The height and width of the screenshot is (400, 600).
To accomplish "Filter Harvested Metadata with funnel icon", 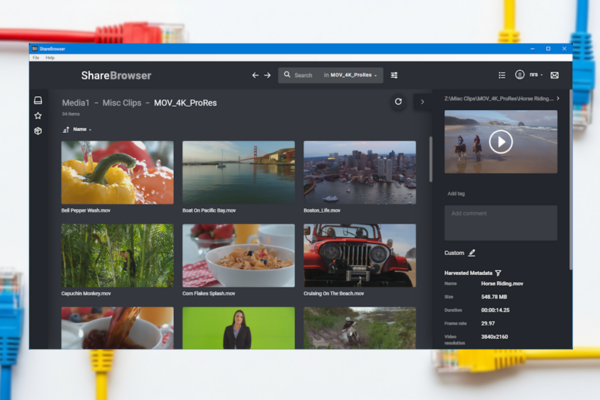I will (498, 272).
